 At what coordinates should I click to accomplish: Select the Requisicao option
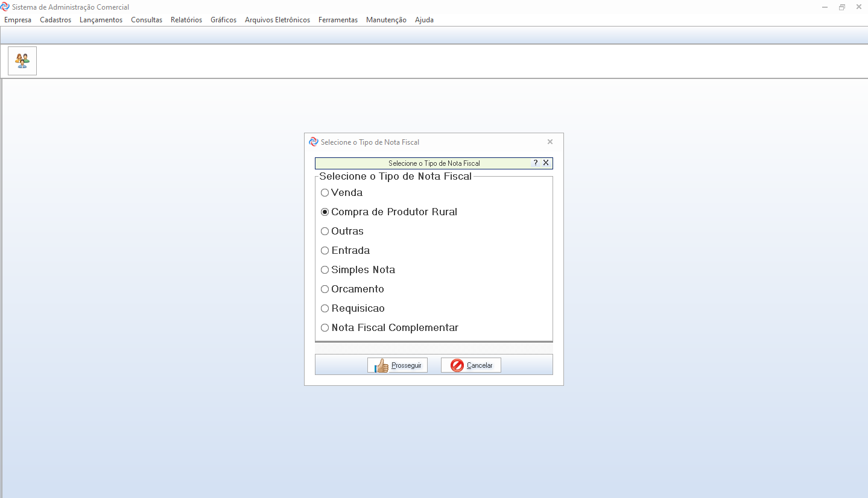(x=325, y=309)
